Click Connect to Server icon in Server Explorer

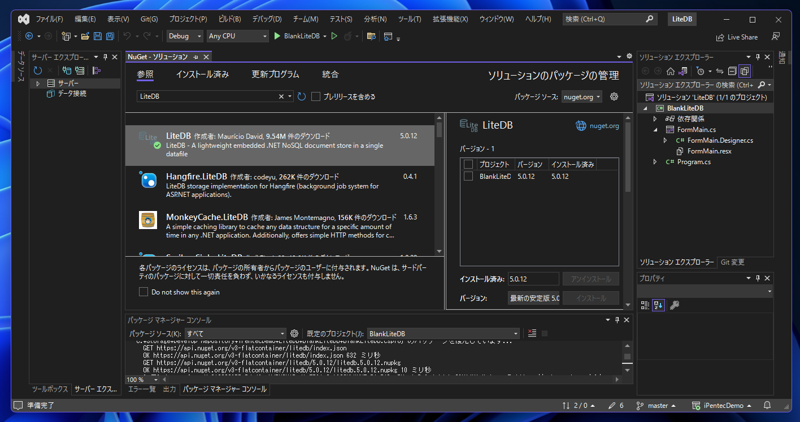point(80,70)
